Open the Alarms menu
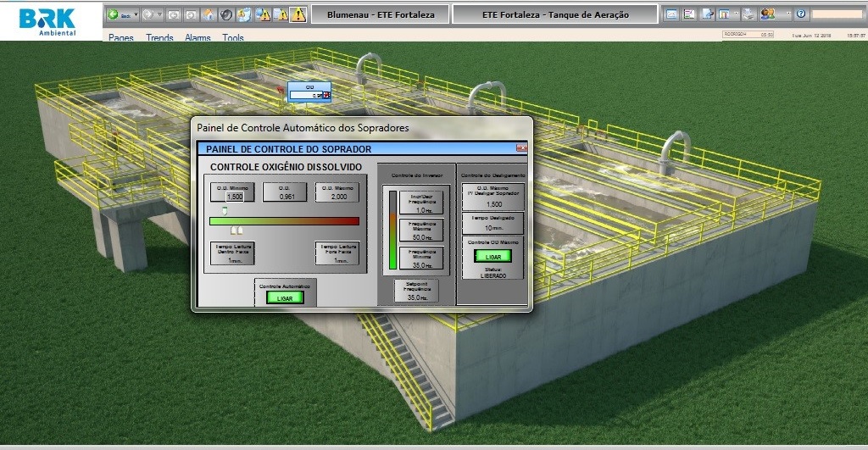This screenshot has width=868, height=450. click(198, 38)
